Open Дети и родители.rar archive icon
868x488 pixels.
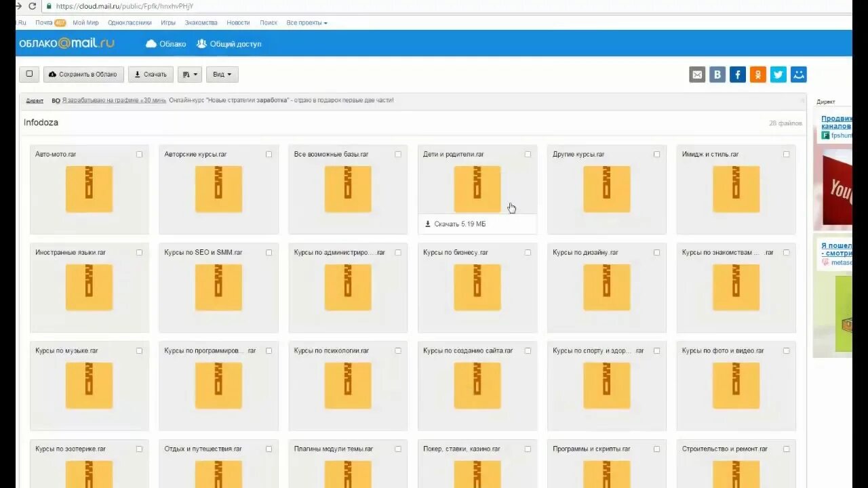point(477,189)
